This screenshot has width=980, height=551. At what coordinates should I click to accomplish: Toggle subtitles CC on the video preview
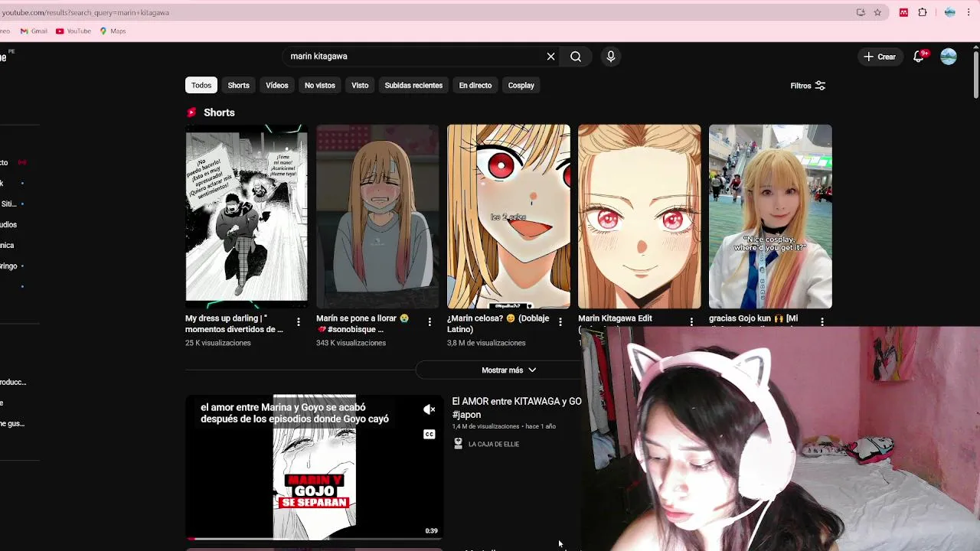(430, 435)
